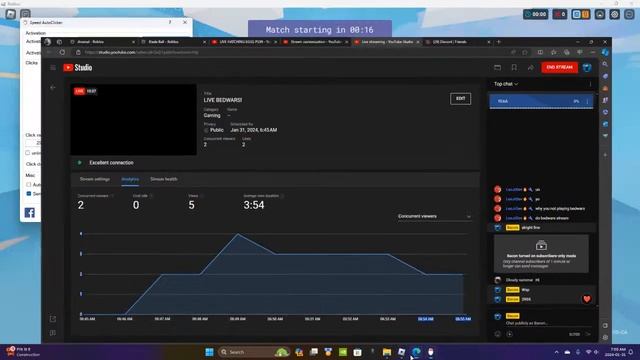Click Copilot icon in Edge sidebar
The height and width of the screenshot is (360, 640).
[605, 52]
